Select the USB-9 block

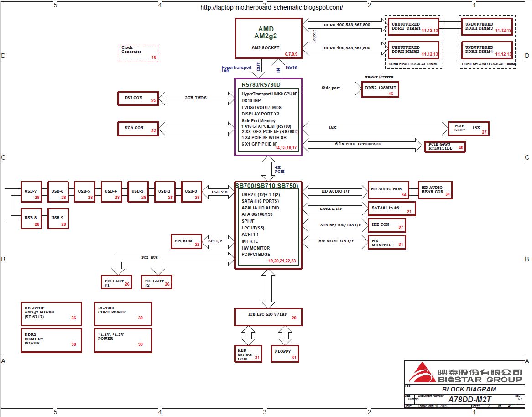point(57,218)
